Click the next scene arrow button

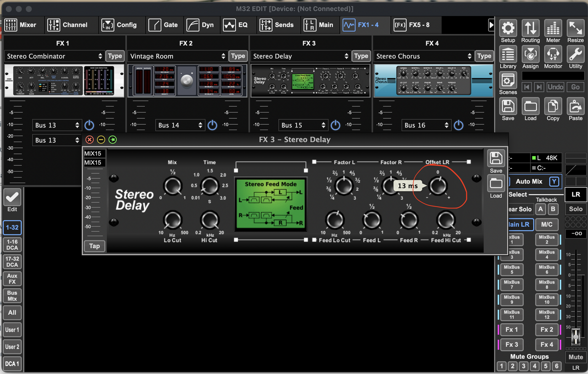click(539, 87)
